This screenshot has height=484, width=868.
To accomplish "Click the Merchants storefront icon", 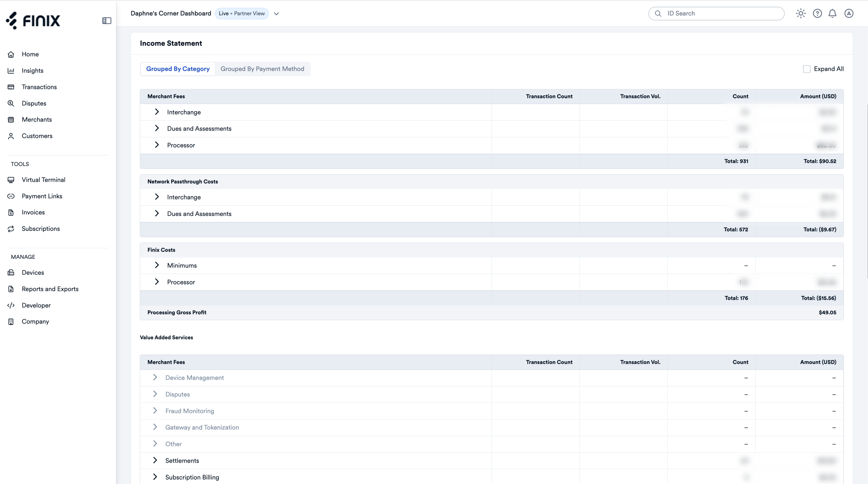I will coord(11,120).
